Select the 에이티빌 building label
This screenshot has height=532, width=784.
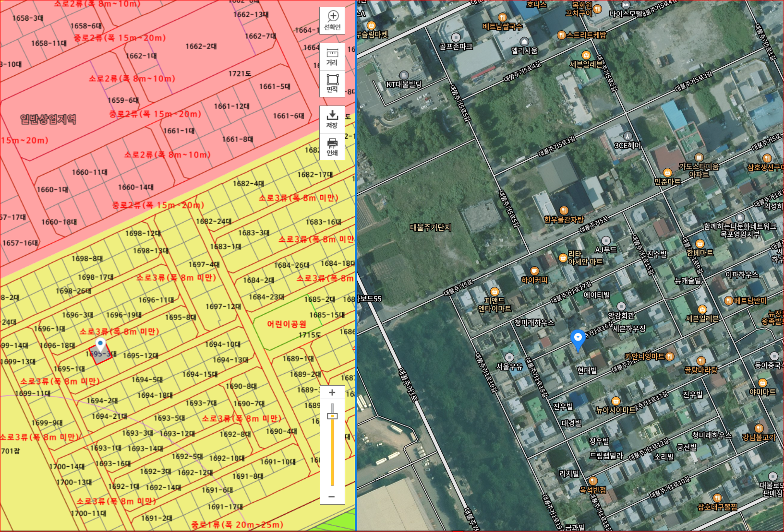[x=597, y=295]
